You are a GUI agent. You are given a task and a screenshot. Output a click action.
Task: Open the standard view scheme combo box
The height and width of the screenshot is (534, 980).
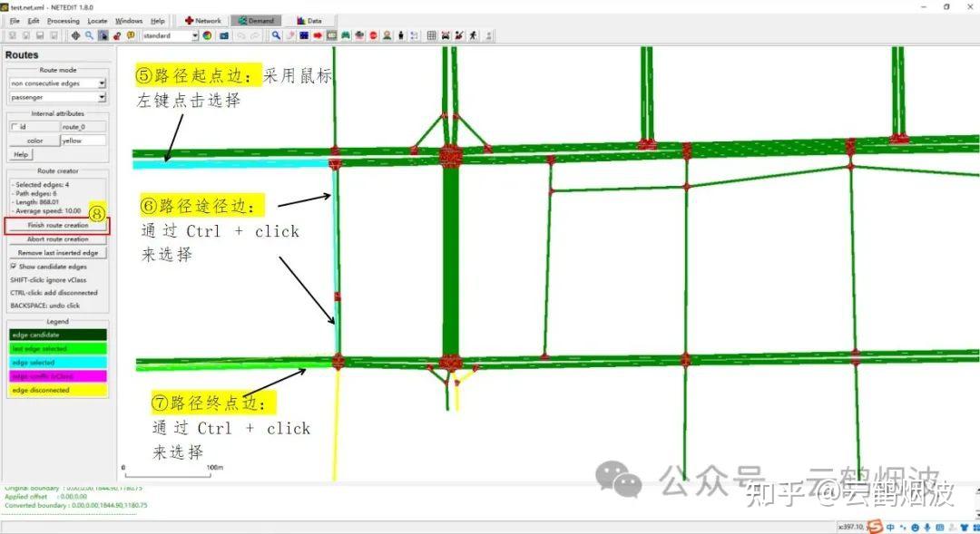pyautogui.click(x=170, y=35)
